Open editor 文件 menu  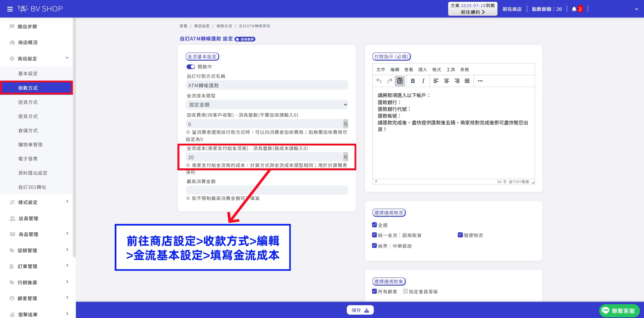pos(381,70)
